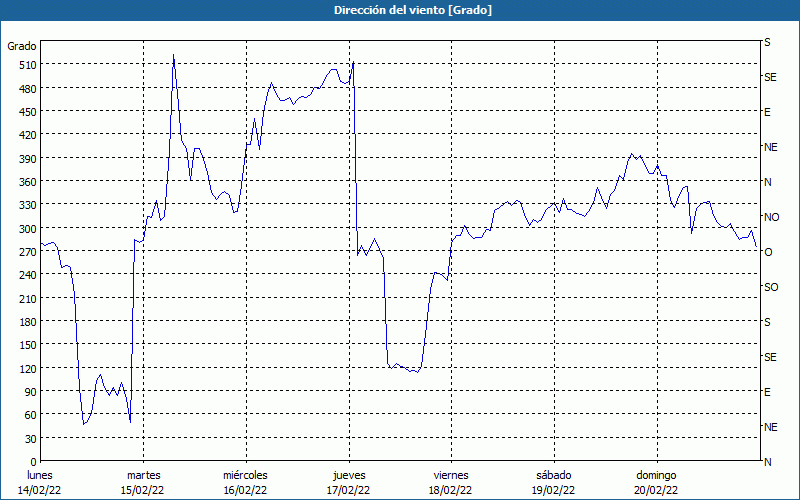
Task: Click the 'O' compass label on right axis
Action: 768,252
